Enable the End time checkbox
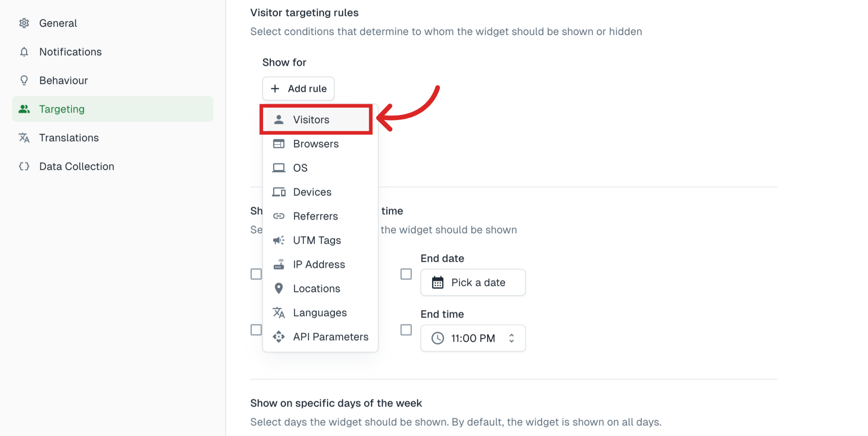This screenshot has height=436, width=868. (x=406, y=330)
